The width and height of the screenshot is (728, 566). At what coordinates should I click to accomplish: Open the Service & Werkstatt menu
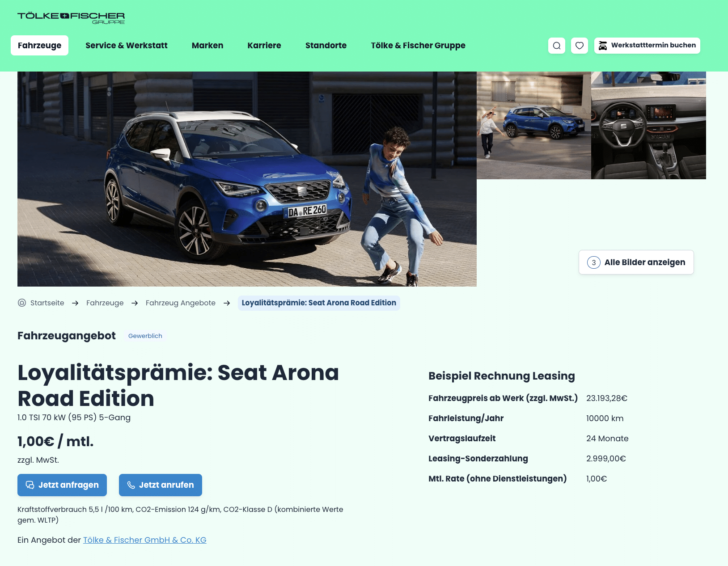pos(127,46)
